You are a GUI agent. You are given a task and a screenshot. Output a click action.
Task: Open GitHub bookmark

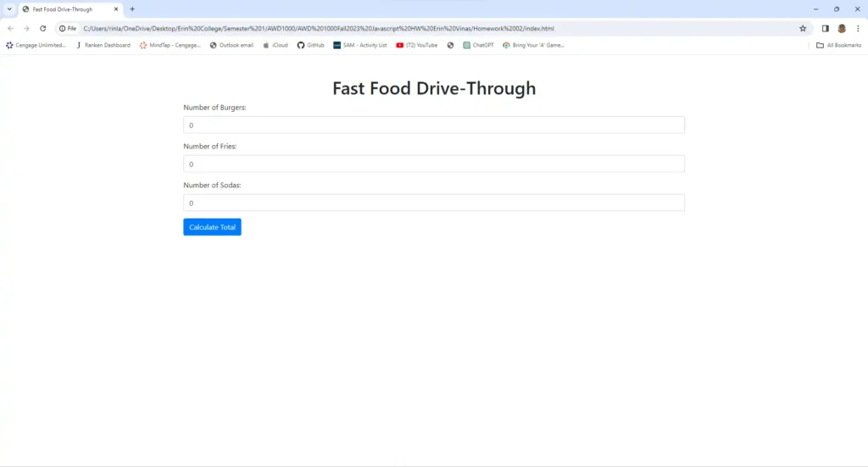[310, 46]
